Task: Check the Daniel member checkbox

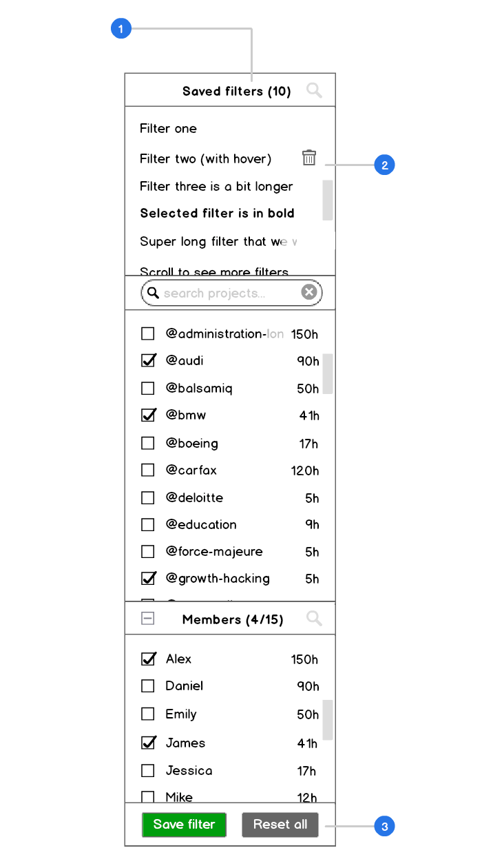Action: (x=148, y=686)
